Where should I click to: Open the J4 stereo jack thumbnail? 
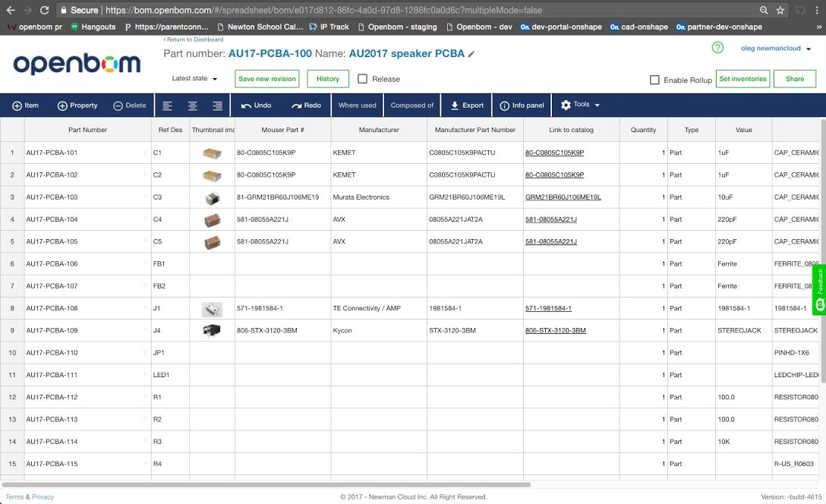coord(212,330)
